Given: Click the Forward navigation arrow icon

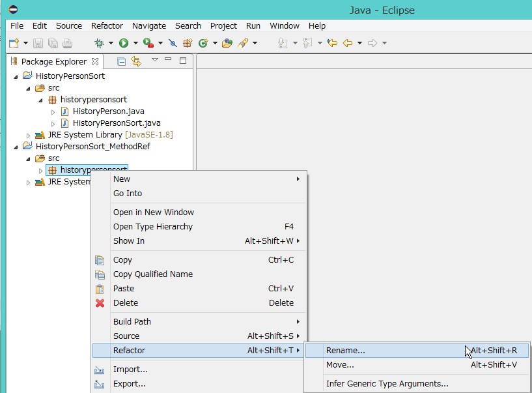Looking at the screenshot, I should point(372,43).
